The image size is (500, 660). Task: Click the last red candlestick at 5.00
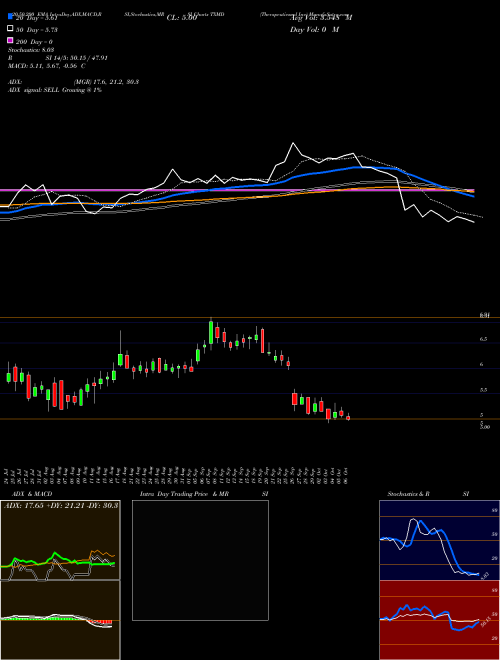coord(348,418)
